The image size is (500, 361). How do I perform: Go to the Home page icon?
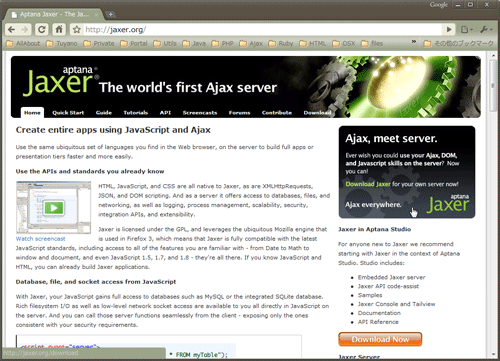59,30
